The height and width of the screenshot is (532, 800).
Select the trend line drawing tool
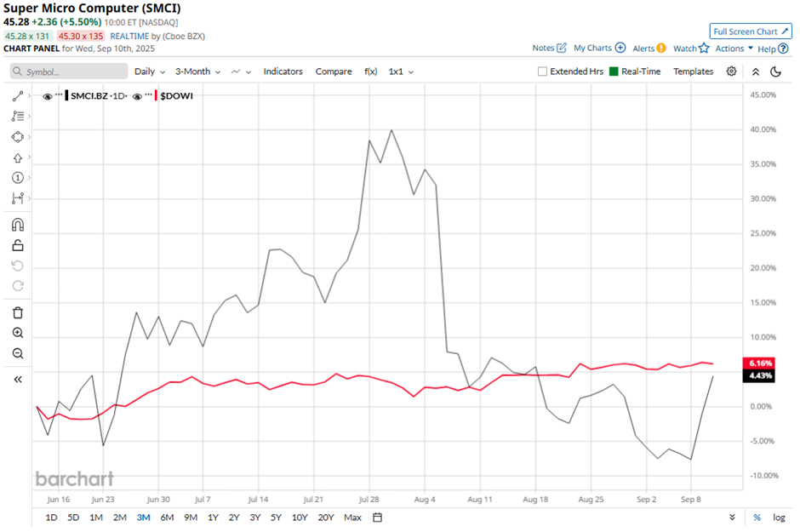pyautogui.click(x=18, y=96)
